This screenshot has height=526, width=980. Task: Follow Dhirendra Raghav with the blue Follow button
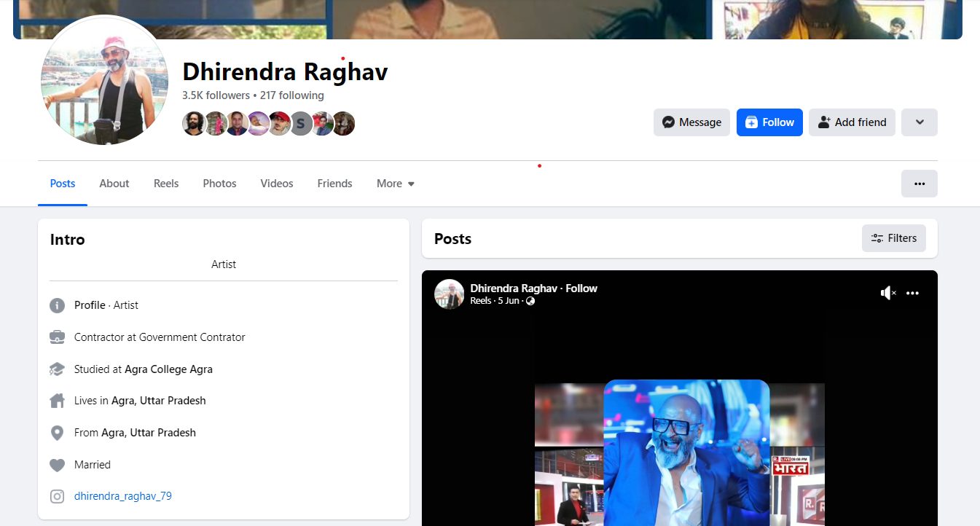(769, 122)
